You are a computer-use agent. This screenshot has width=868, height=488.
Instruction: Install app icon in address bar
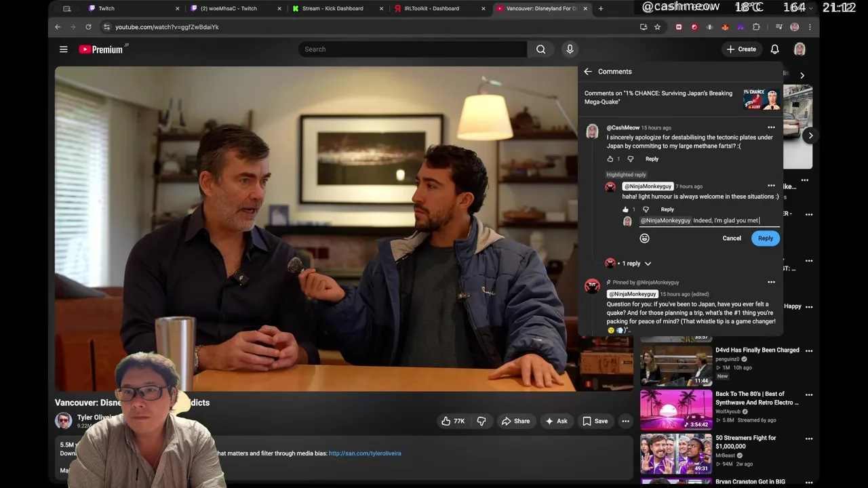[643, 27]
